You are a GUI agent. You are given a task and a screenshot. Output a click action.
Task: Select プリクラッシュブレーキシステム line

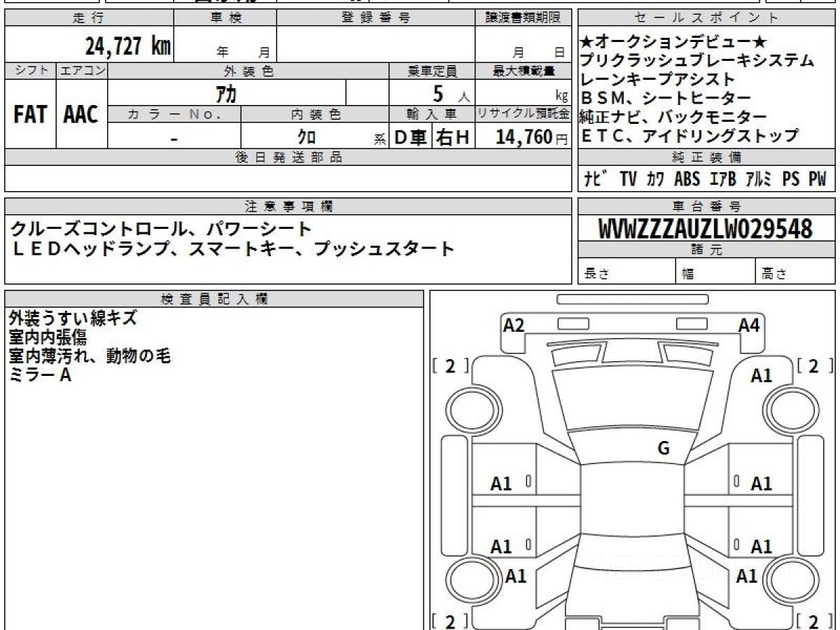click(x=698, y=61)
